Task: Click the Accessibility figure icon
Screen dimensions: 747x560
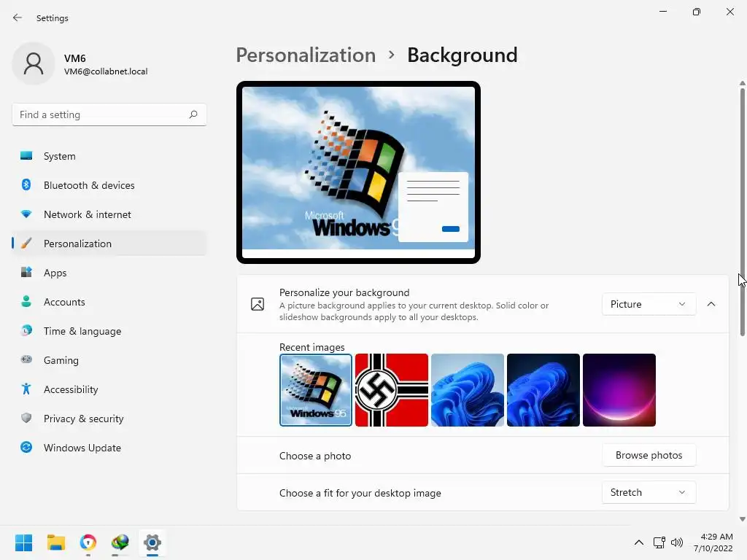Action: tap(26, 389)
